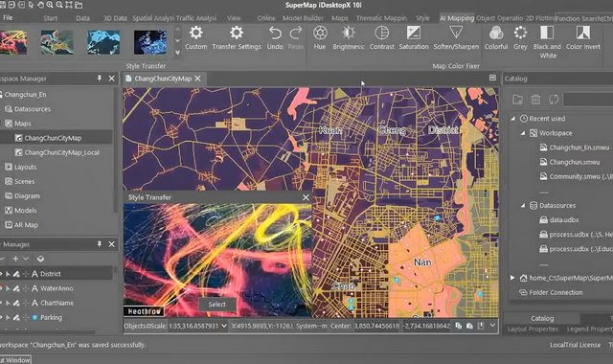Pin the Workspace Manager panel
Viewport: 613px width, 364px height.
pyautogui.click(x=100, y=79)
